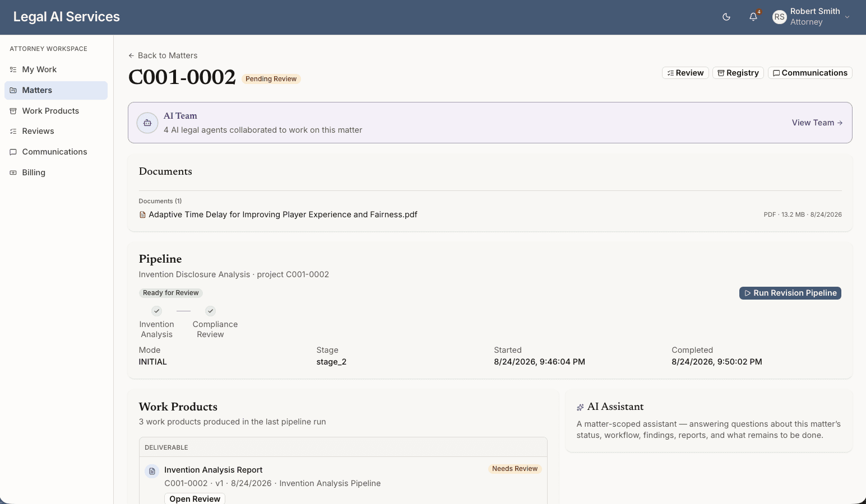Go to Reviews in sidebar
This screenshot has height=504, width=866.
click(x=56, y=131)
